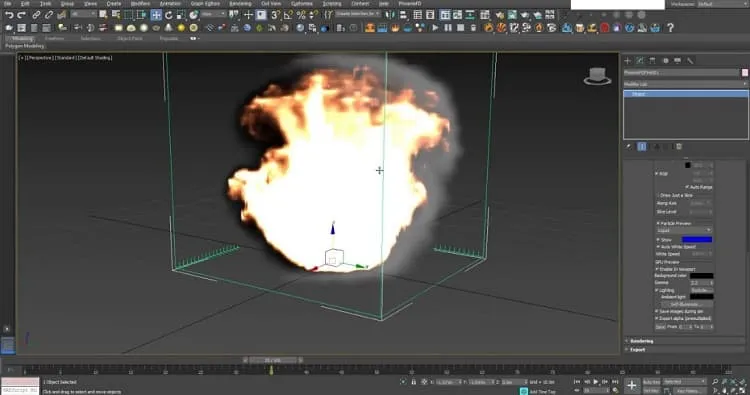
Task: Open the key filter Selected dropdown
Action: [x=684, y=382]
